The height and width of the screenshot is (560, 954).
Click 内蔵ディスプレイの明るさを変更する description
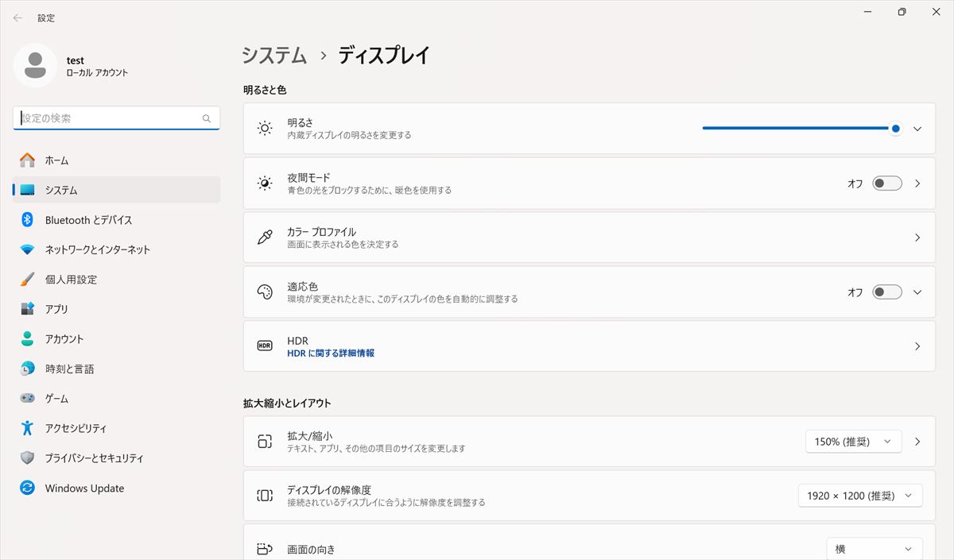point(350,135)
